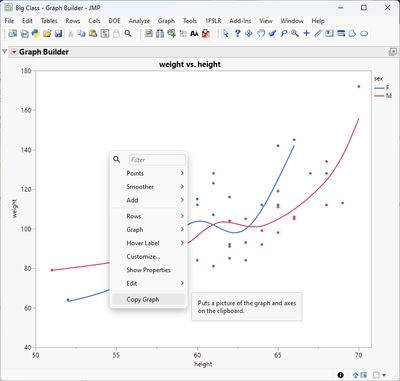This screenshot has height=381, width=400.
Task: Click the red M line legend swatch
Action: click(x=379, y=96)
